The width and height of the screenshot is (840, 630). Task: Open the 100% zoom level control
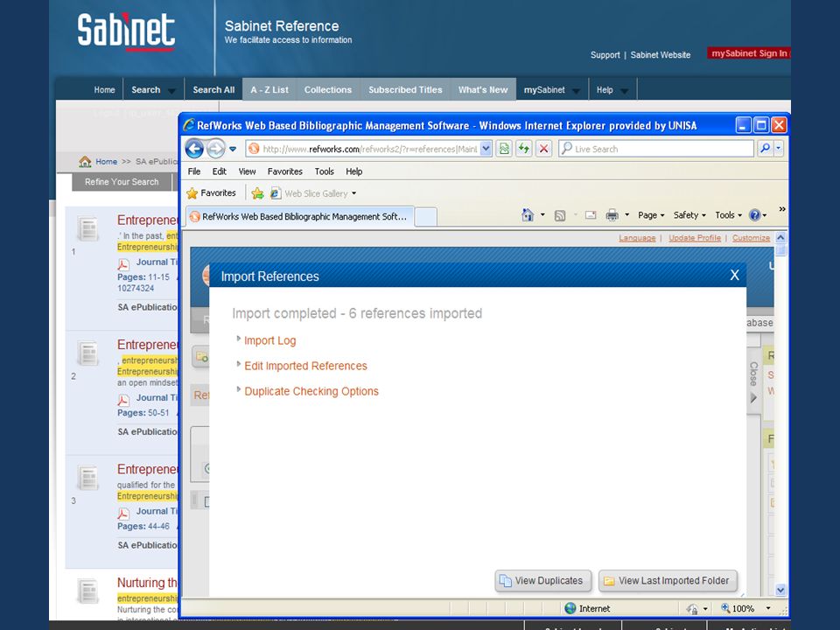tap(746, 609)
